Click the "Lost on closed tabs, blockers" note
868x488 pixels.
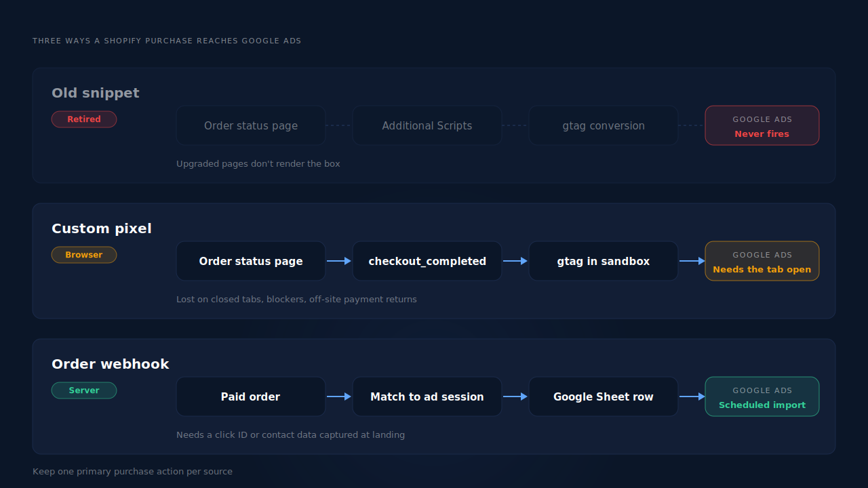[x=296, y=299]
